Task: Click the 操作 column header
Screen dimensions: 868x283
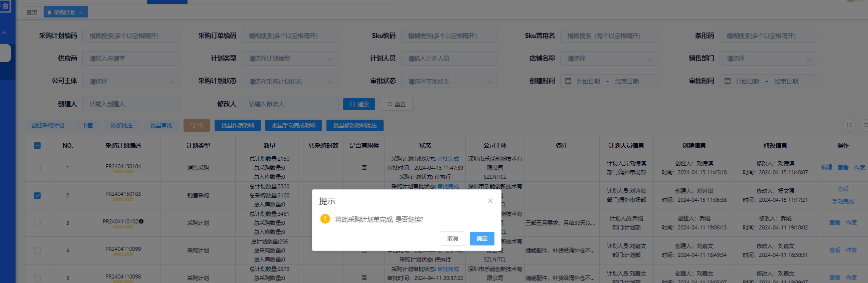Action: [843, 146]
